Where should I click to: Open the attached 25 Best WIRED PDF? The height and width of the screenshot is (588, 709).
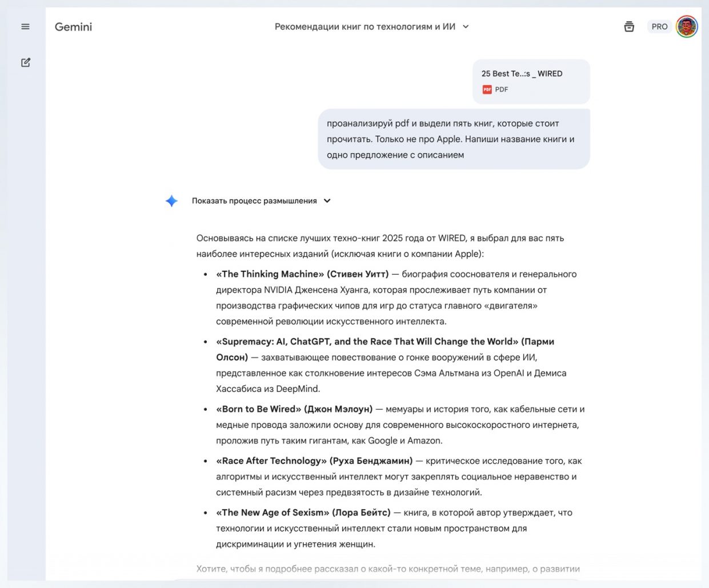pos(531,82)
